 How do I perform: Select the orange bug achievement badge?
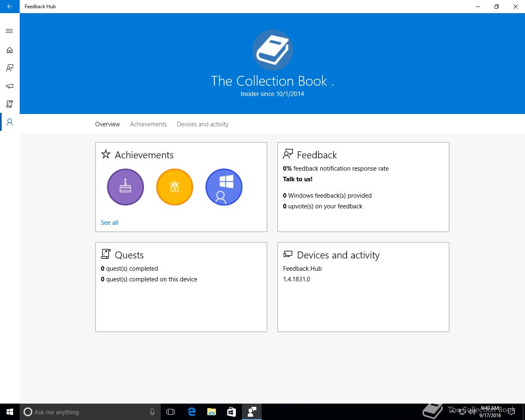175,187
